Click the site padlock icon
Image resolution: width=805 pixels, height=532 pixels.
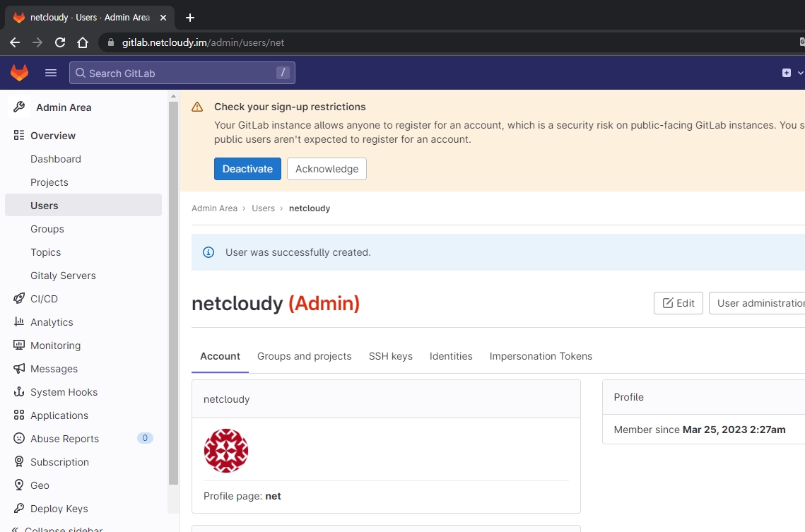click(x=110, y=42)
